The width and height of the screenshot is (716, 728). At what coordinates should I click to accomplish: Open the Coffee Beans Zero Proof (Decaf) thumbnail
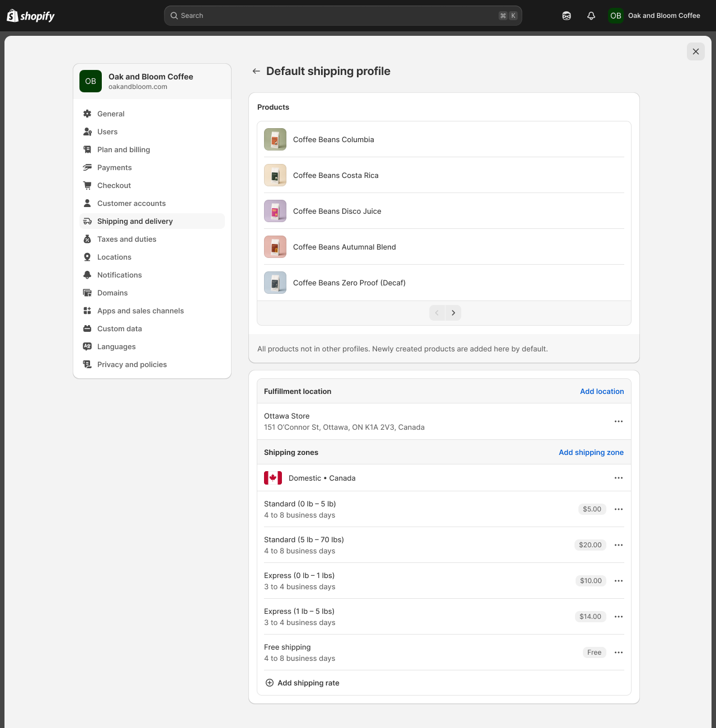coord(275,283)
